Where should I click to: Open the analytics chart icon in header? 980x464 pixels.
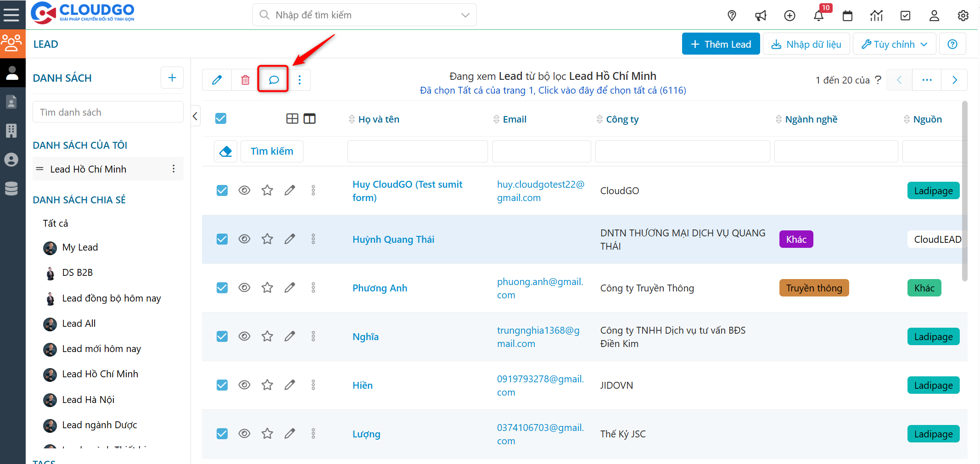point(876,16)
